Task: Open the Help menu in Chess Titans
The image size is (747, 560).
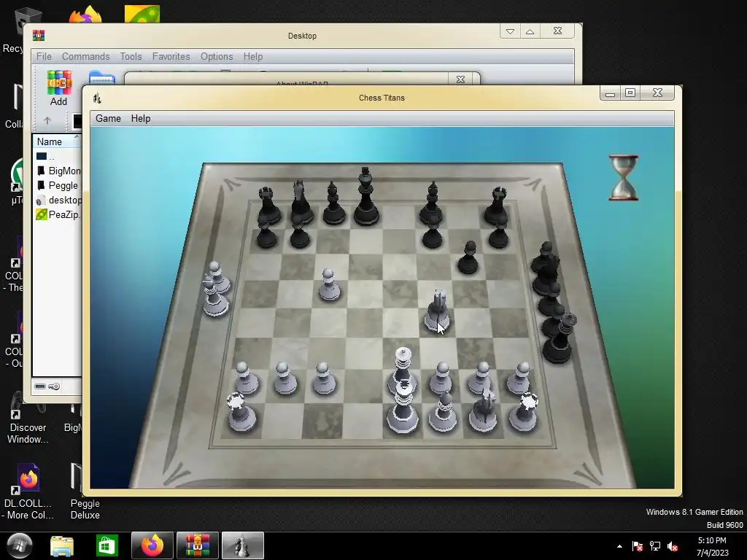Action: (x=141, y=119)
